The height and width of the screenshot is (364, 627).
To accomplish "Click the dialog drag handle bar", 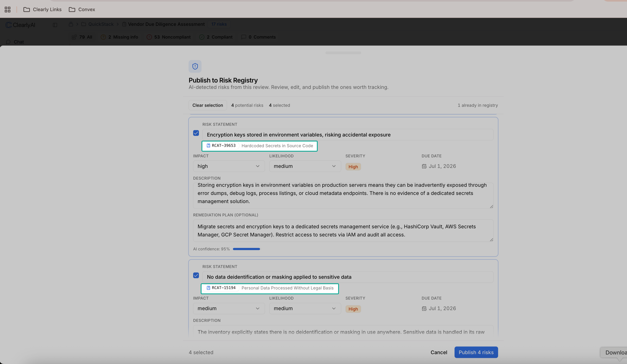I will (343, 53).
